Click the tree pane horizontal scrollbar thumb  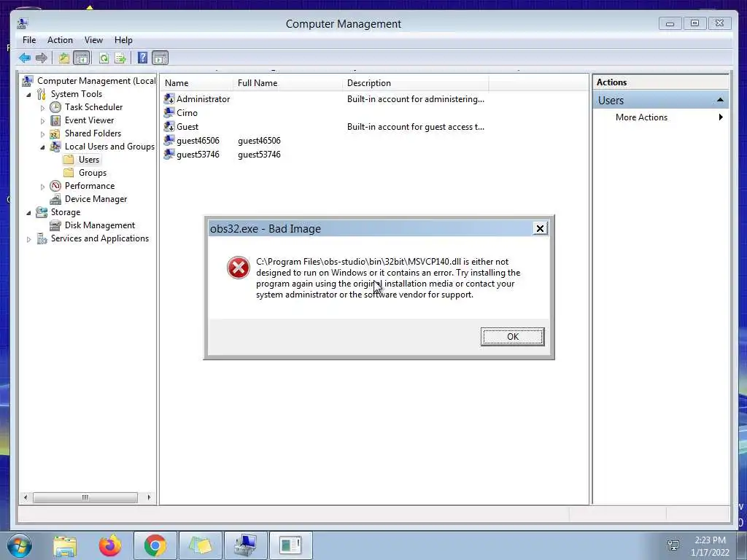(85, 497)
